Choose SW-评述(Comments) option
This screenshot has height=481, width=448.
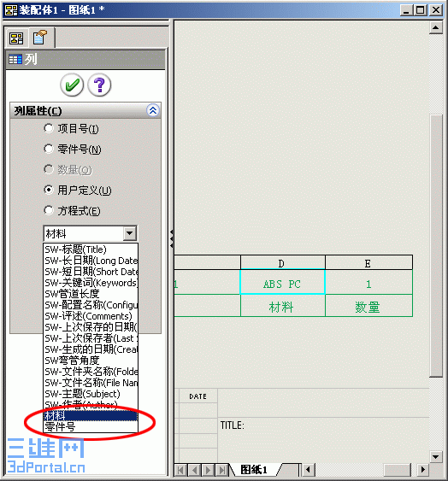coord(91,316)
